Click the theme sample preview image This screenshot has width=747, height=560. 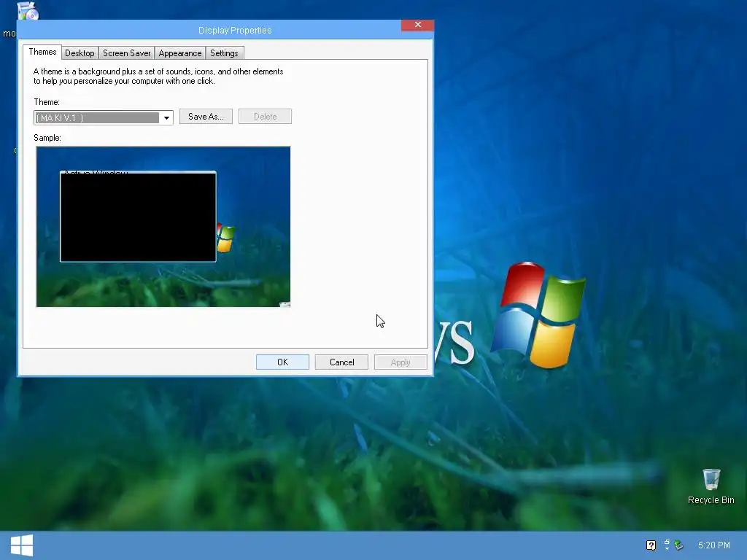click(163, 227)
